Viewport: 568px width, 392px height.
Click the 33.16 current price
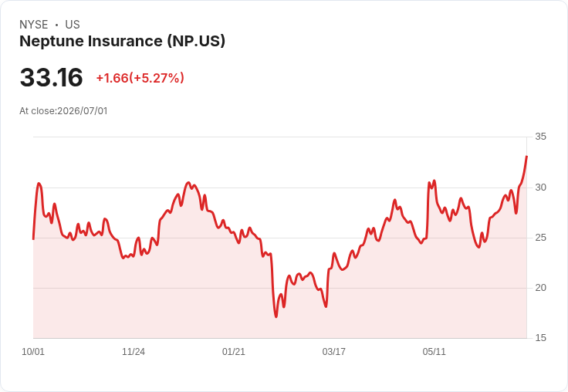[51, 77]
